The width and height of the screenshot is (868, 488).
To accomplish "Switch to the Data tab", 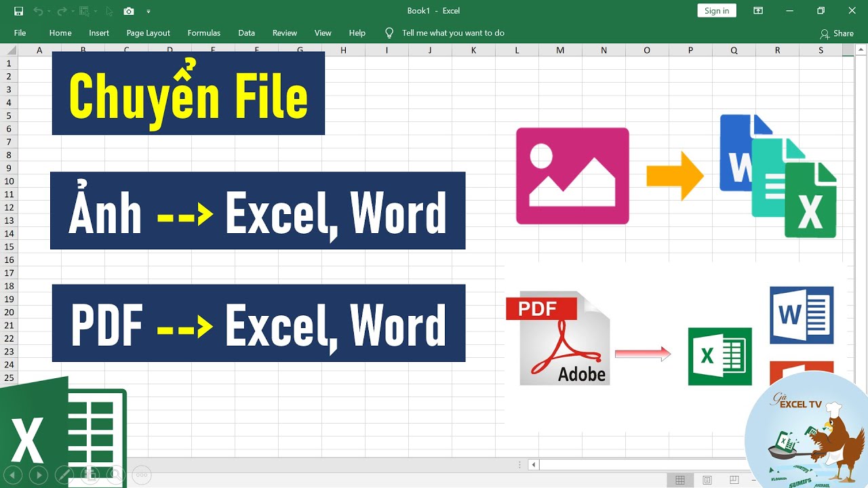I will click(247, 33).
